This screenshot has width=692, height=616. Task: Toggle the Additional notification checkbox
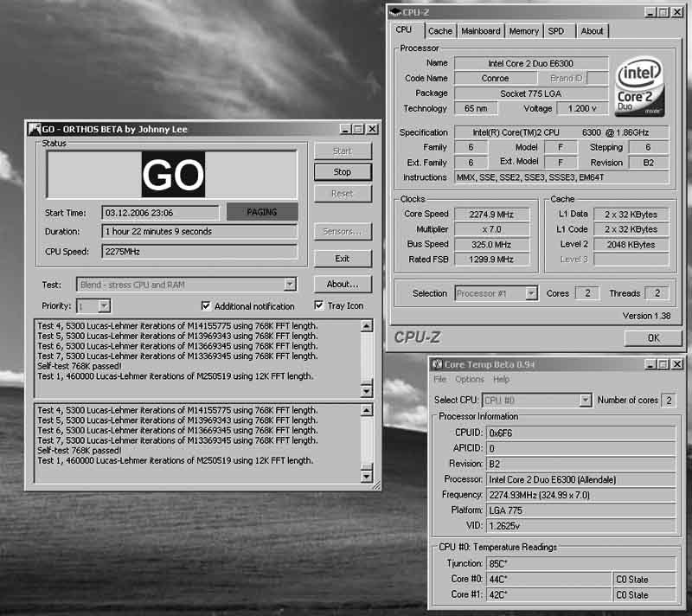pos(206,305)
